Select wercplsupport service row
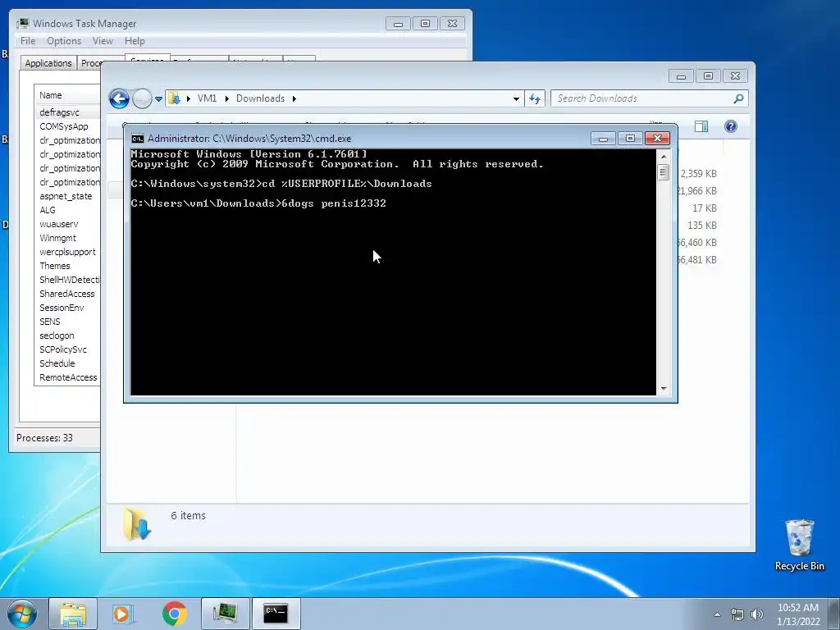The image size is (840, 630). pos(67,252)
